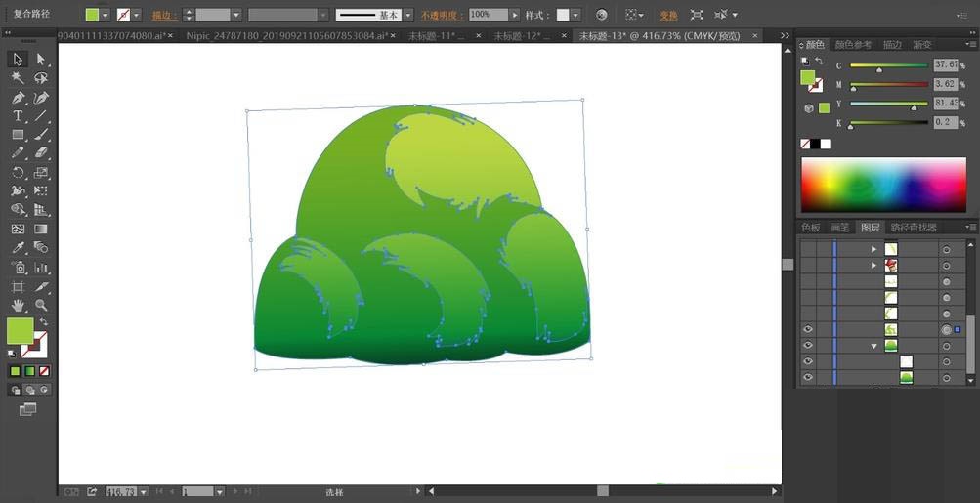Collapse the expanded layer group triangle
This screenshot has width=980, height=503.
pyautogui.click(x=874, y=346)
